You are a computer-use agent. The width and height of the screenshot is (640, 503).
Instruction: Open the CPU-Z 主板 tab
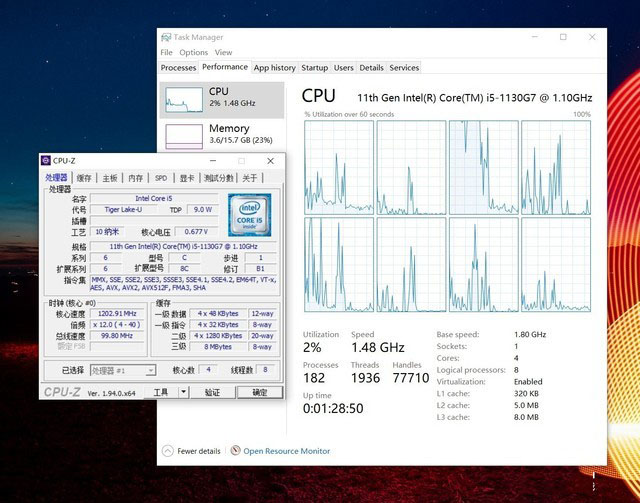(110, 178)
